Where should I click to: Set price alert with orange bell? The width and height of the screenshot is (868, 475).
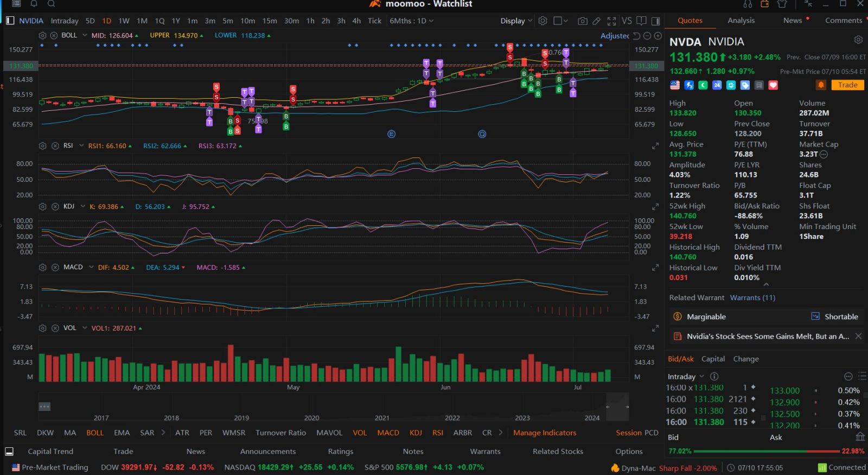pos(821,85)
